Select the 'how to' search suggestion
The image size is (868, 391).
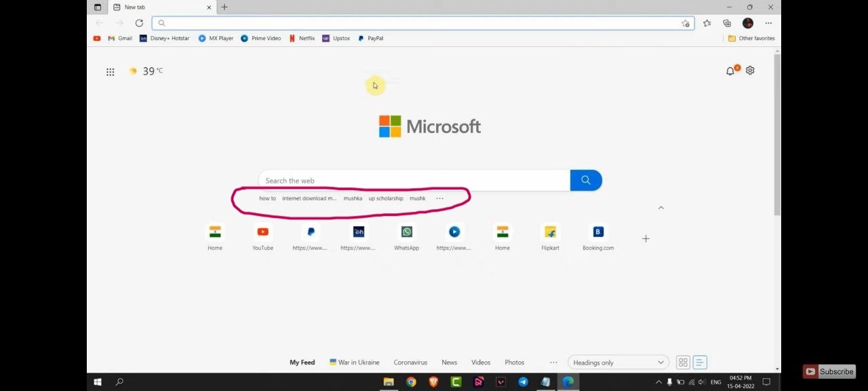(x=267, y=198)
